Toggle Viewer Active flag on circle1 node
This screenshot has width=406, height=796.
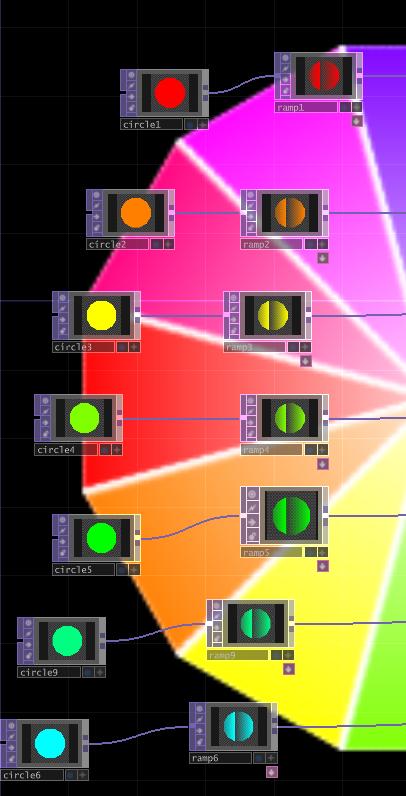(131, 76)
